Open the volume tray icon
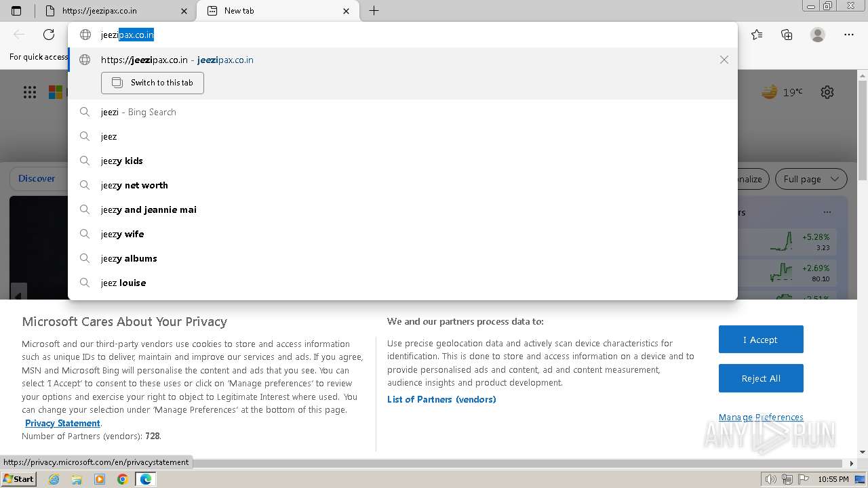The image size is (868, 488). pos(770,479)
